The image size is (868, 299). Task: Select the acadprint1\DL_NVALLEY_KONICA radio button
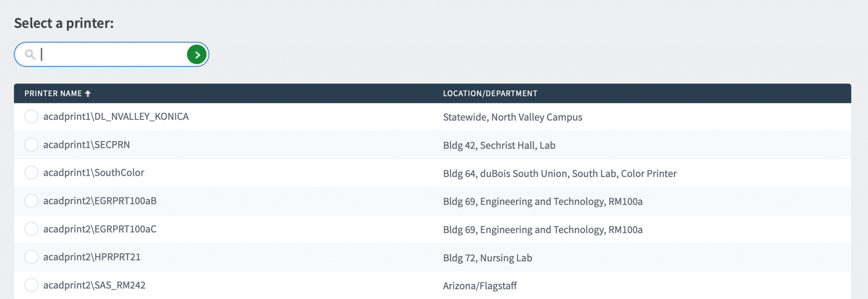[x=31, y=116]
